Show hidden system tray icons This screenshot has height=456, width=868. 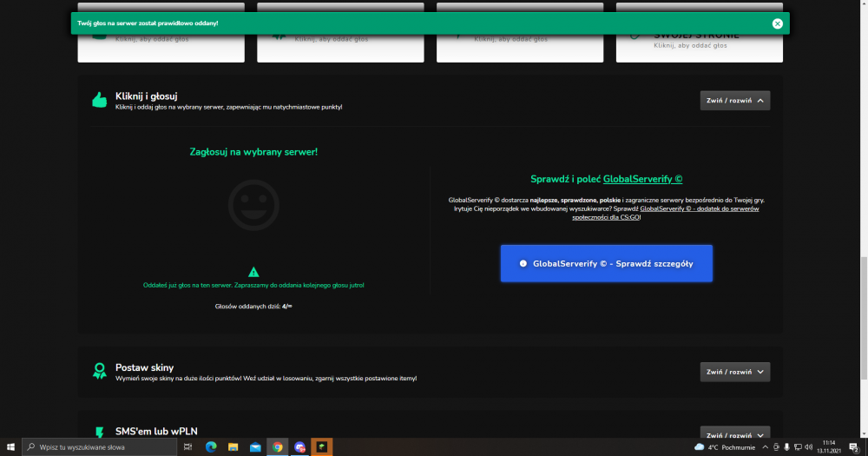(765, 446)
